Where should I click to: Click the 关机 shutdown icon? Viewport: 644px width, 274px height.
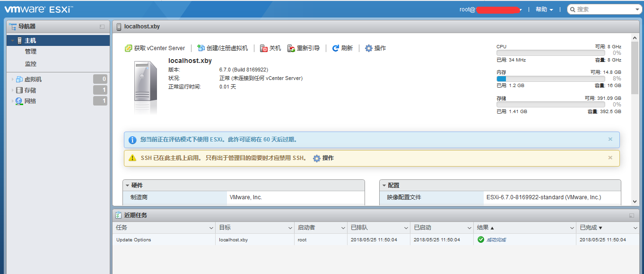pos(263,47)
